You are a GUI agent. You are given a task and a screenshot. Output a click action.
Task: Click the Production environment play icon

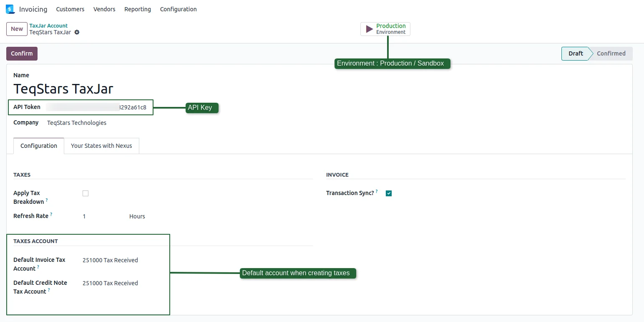(369, 29)
